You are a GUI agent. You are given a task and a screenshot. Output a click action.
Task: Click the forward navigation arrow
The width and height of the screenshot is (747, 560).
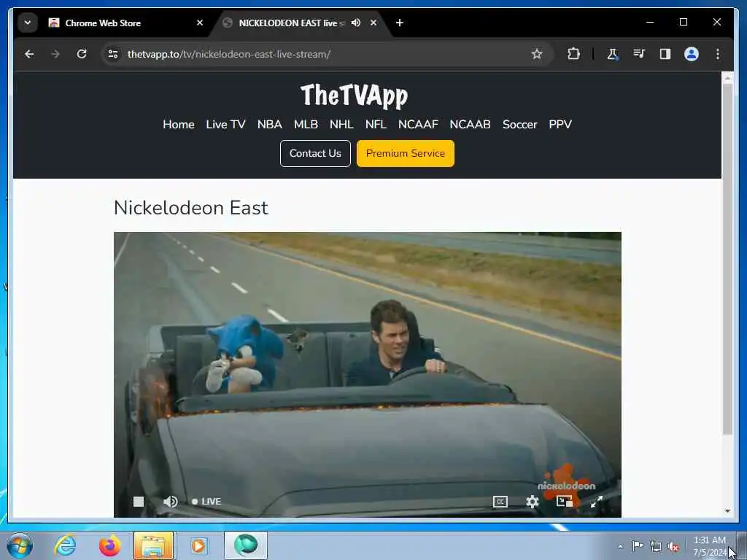55,54
